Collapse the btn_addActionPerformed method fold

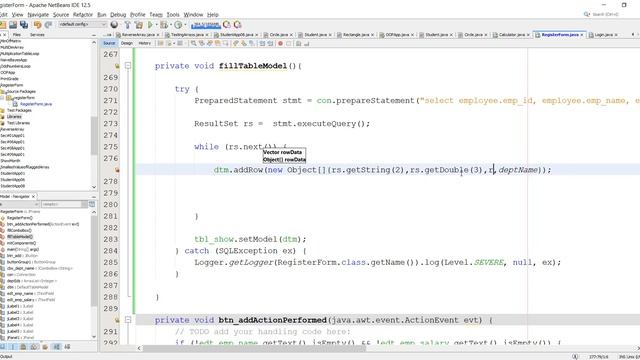click(x=128, y=320)
